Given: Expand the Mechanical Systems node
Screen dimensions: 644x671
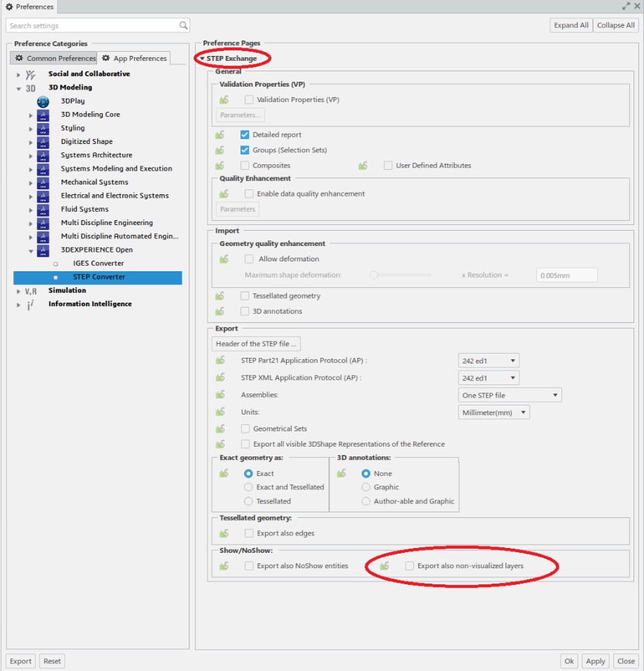Looking at the screenshot, I should [31, 182].
